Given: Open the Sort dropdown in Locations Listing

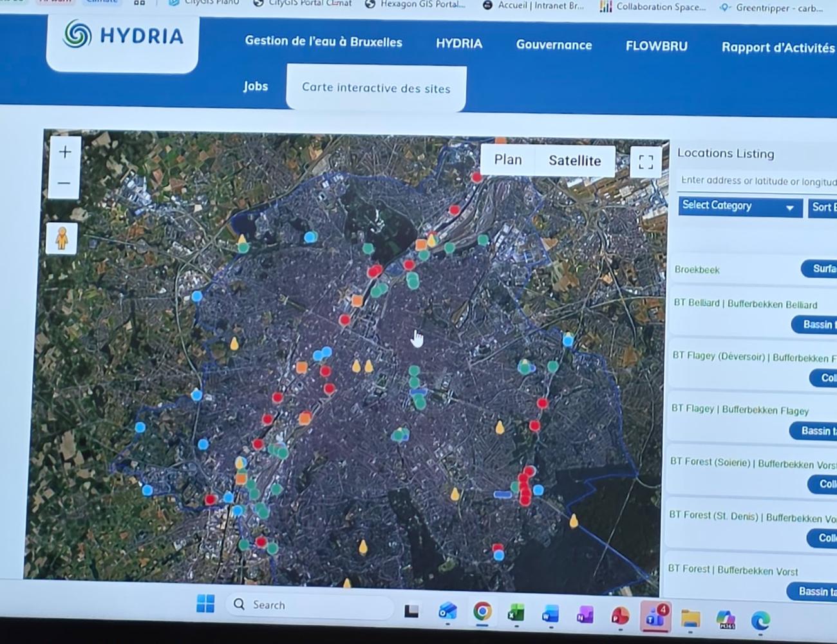Looking at the screenshot, I should click(x=823, y=207).
